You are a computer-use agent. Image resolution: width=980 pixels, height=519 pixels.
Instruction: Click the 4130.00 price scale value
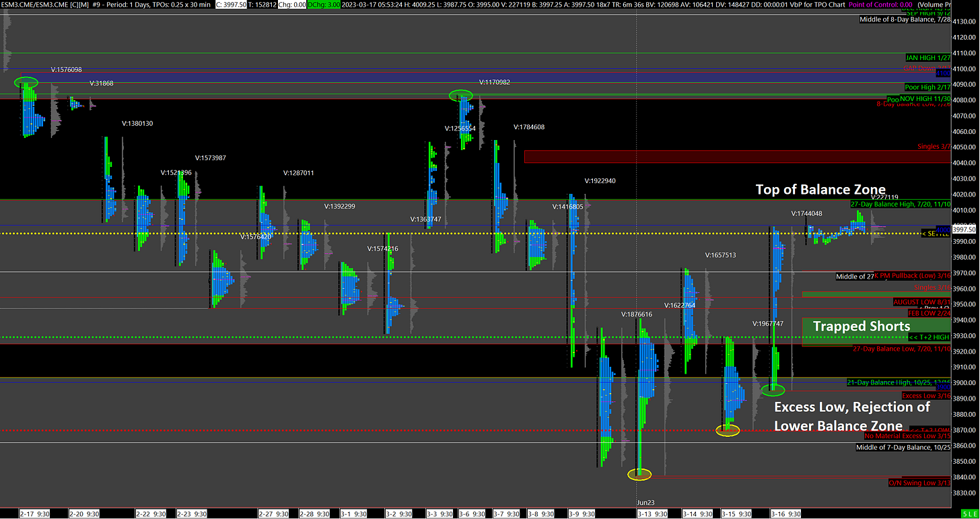pyautogui.click(x=966, y=22)
